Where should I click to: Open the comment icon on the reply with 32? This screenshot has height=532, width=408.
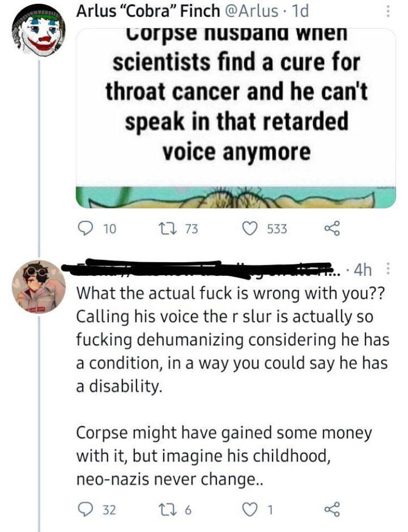click(x=85, y=510)
